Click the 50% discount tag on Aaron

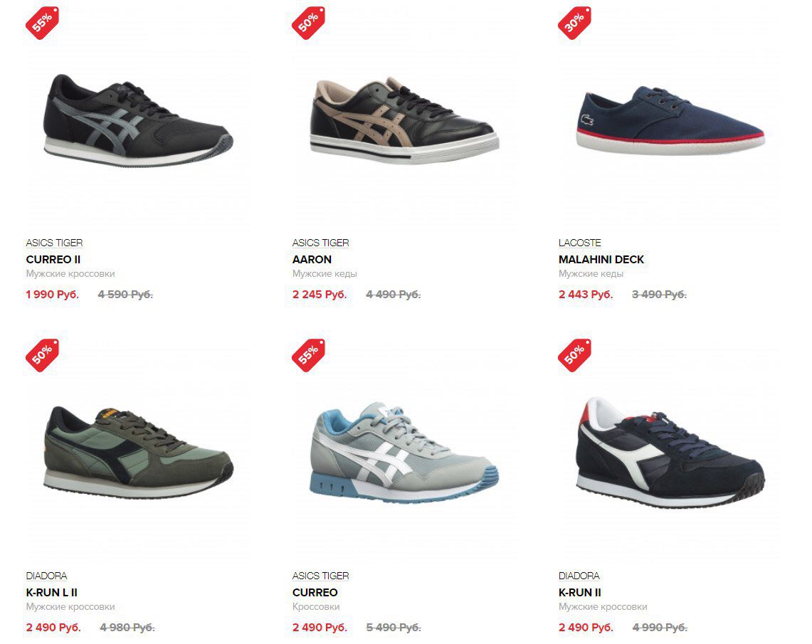(x=308, y=23)
